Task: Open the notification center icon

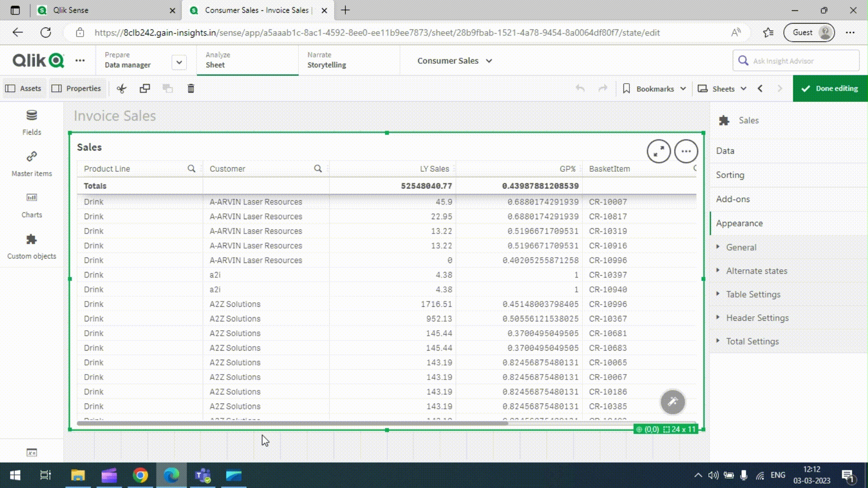Action: coord(849,476)
